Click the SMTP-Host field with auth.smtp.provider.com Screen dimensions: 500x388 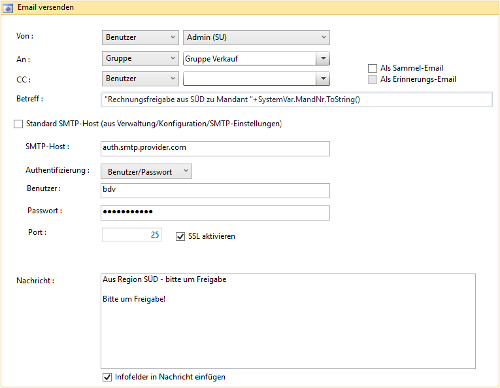tap(215, 149)
